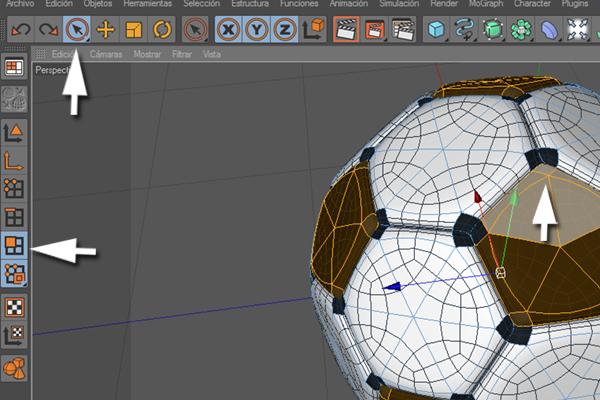Activate the Model tool with triangle axis icon
Screen dimensions: 600x400
click(14, 133)
